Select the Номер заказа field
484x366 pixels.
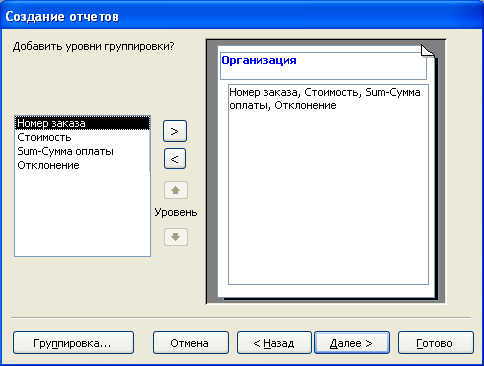(82, 123)
